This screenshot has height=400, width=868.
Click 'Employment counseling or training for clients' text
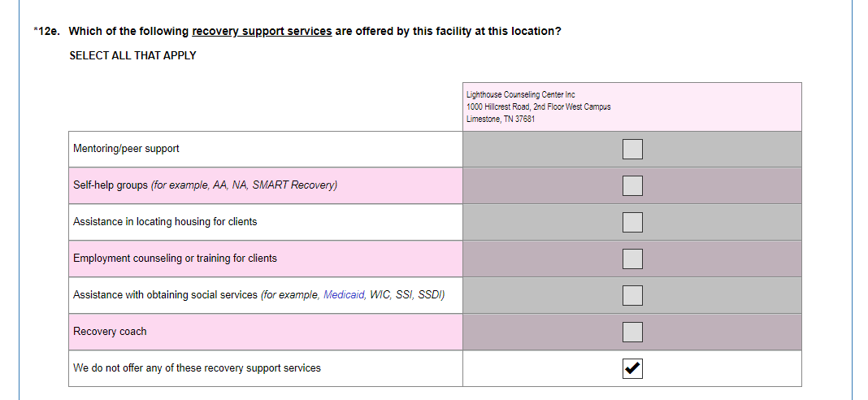[x=175, y=259]
